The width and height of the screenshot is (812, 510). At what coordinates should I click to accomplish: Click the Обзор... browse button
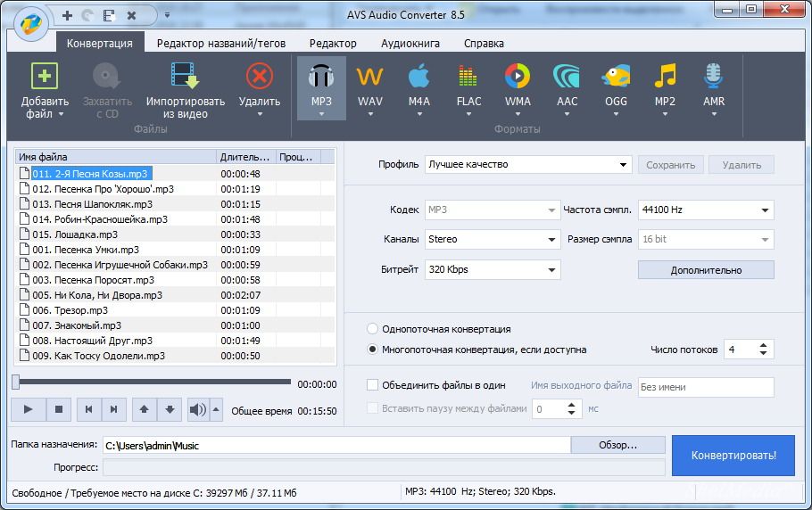617,445
